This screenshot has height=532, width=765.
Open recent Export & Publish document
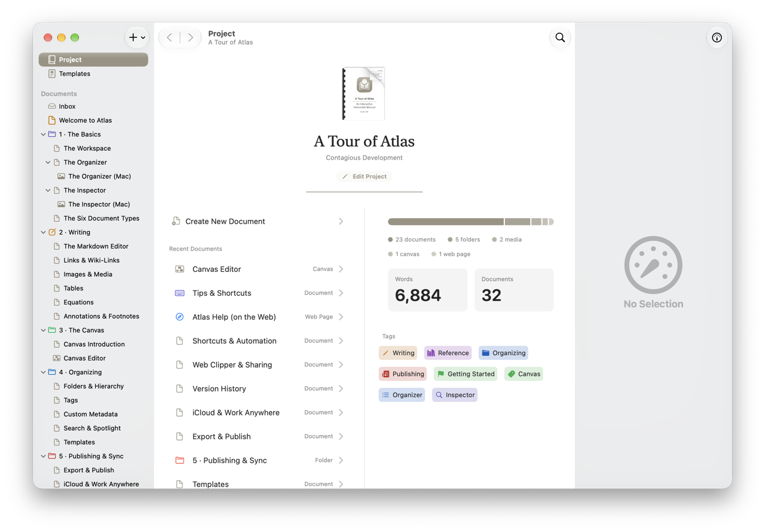[x=258, y=436]
